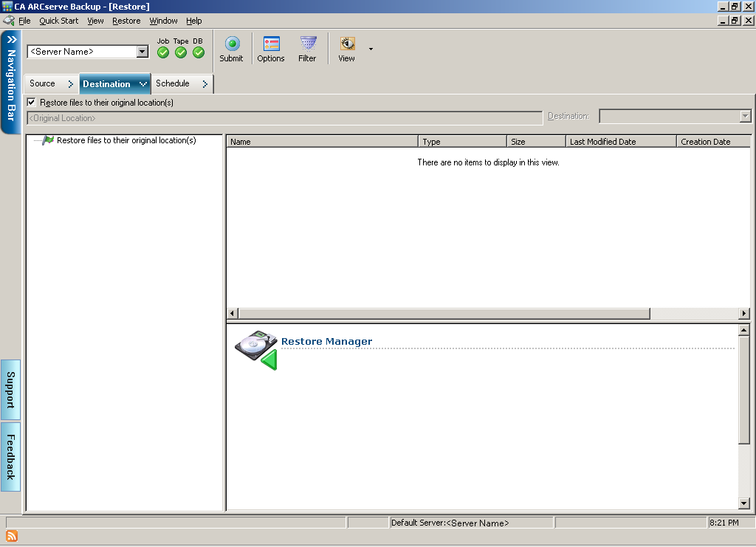Open the Quick Start menu

click(x=58, y=21)
